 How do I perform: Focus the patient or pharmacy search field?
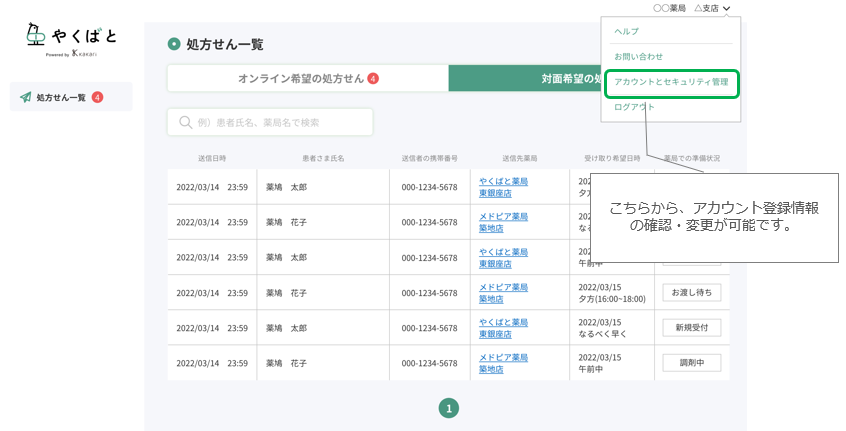[x=270, y=122]
